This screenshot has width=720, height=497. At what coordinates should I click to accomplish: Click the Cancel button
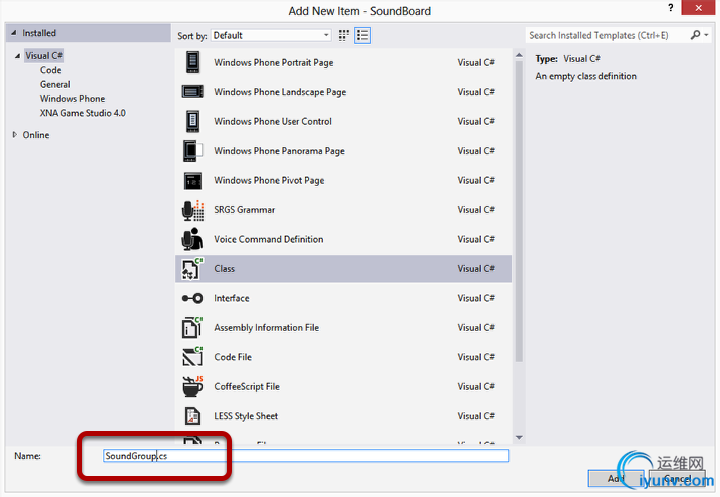pos(677,479)
